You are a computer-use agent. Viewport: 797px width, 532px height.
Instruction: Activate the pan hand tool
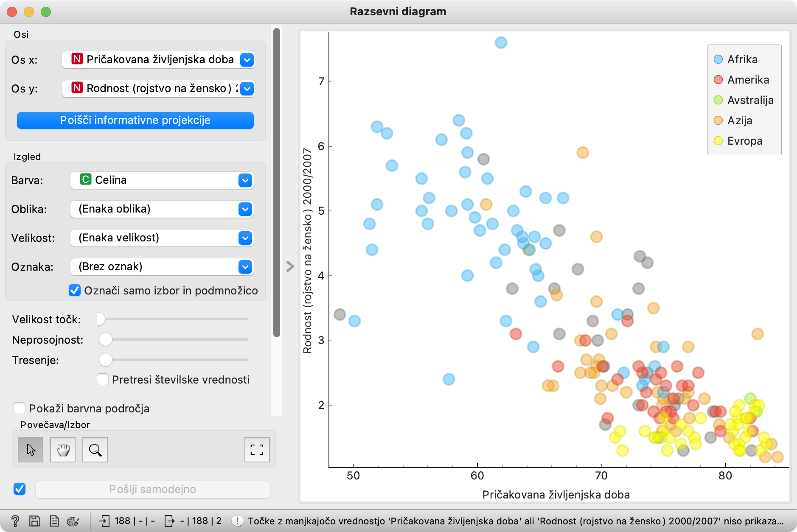click(63, 450)
